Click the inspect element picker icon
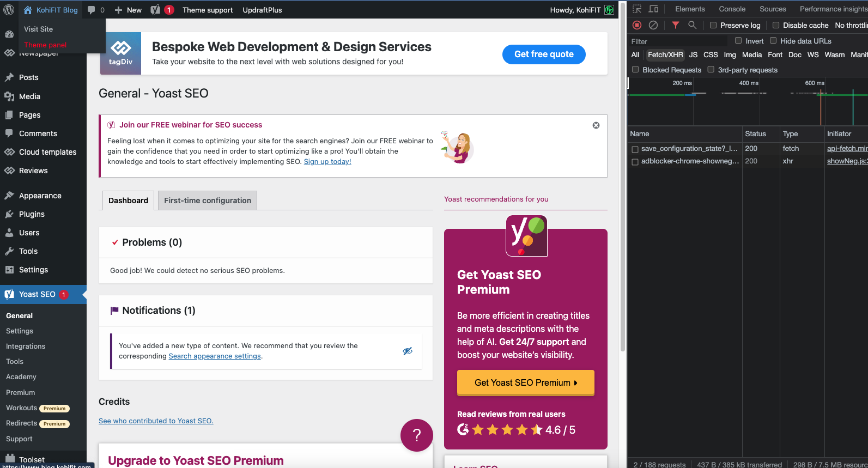The image size is (868, 468). pyautogui.click(x=637, y=9)
